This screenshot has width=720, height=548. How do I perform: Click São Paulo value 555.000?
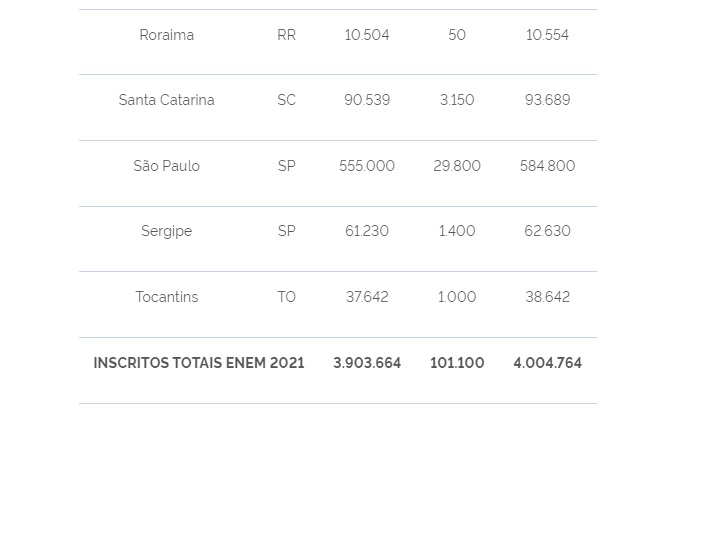[367, 166]
